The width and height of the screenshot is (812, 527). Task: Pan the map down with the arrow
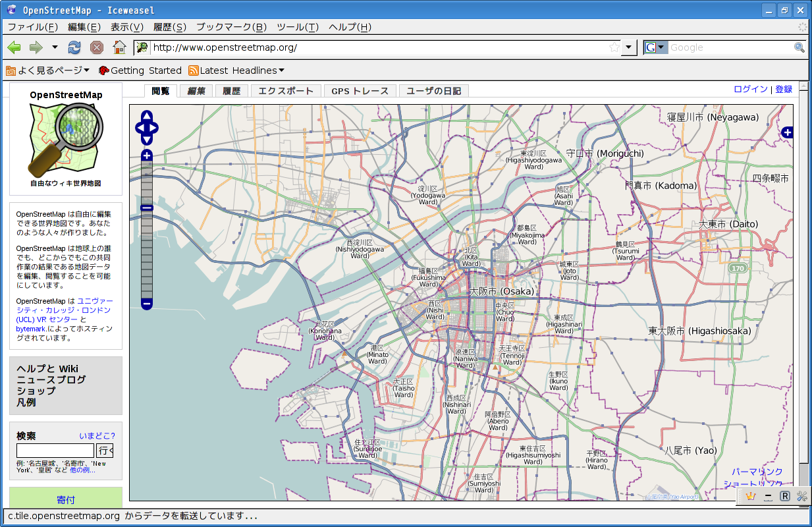pyautogui.click(x=147, y=140)
